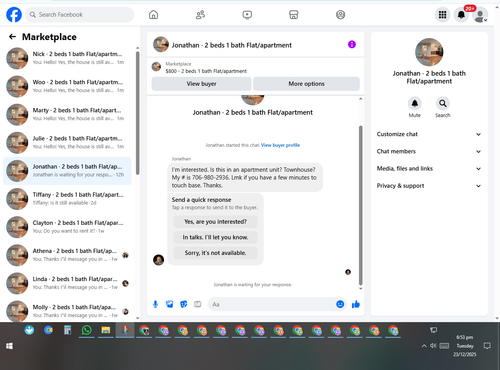
Task: Expand Privacy & support section
Action: [429, 186]
